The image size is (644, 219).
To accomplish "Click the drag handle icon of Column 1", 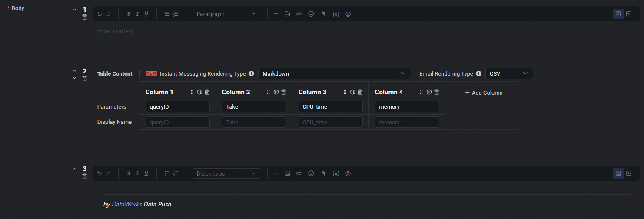I will 192,92.
